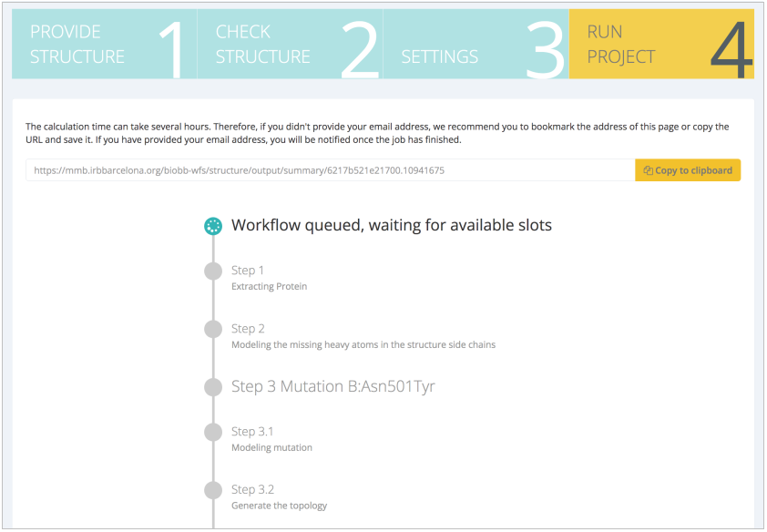Viewport: 767px width, 532px height.
Task: Click the Step 3 Mutation timeline marker
Action: tap(213, 387)
